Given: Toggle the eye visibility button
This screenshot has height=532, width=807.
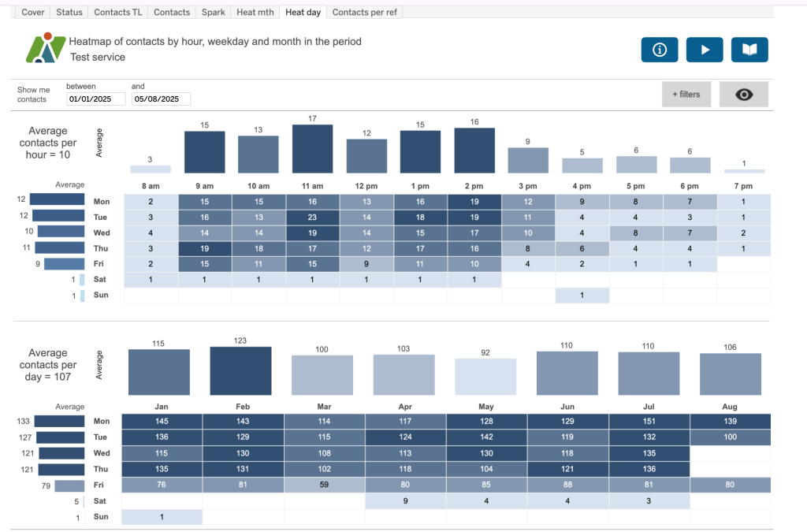Looking at the screenshot, I should pos(743,95).
